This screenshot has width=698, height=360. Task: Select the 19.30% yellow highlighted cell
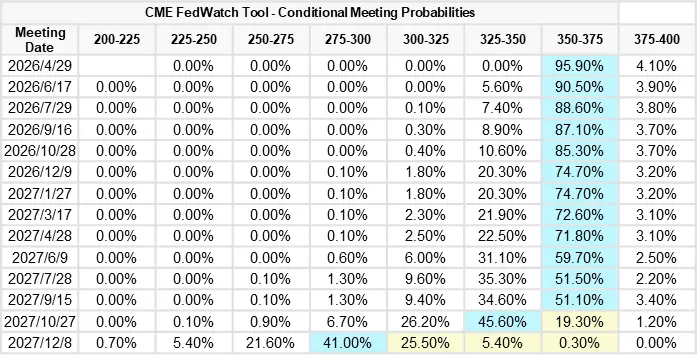click(x=580, y=321)
